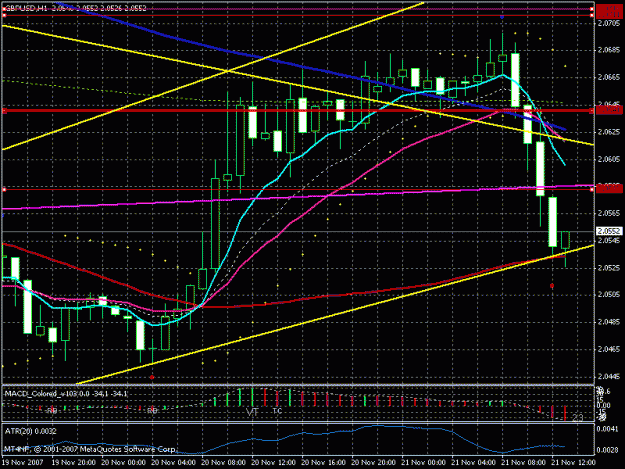Image resolution: width=625 pixels, height=469 pixels.
Task: Click the 19 Nov 2007 date label
Action: click(x=22, y=462)
